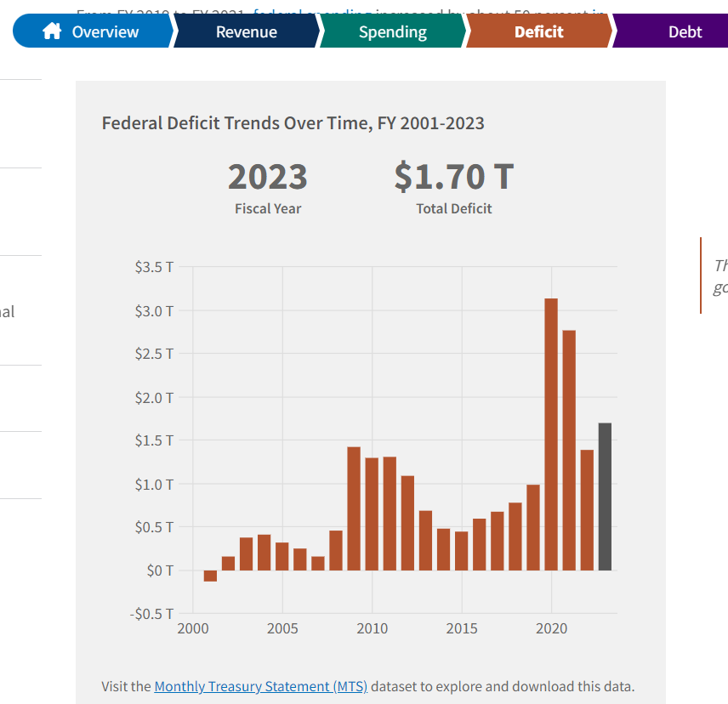Click the '$0 T' y-axis label
The height and width of the screenshot is (704, 728).
[160, 571]
